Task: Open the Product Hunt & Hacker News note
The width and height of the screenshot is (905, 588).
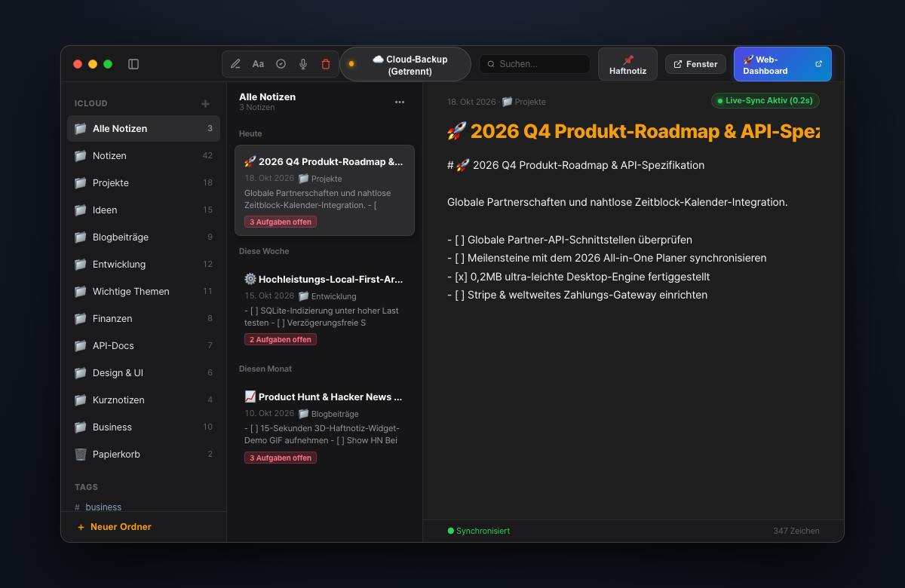Action: click(x=324, y=426)
